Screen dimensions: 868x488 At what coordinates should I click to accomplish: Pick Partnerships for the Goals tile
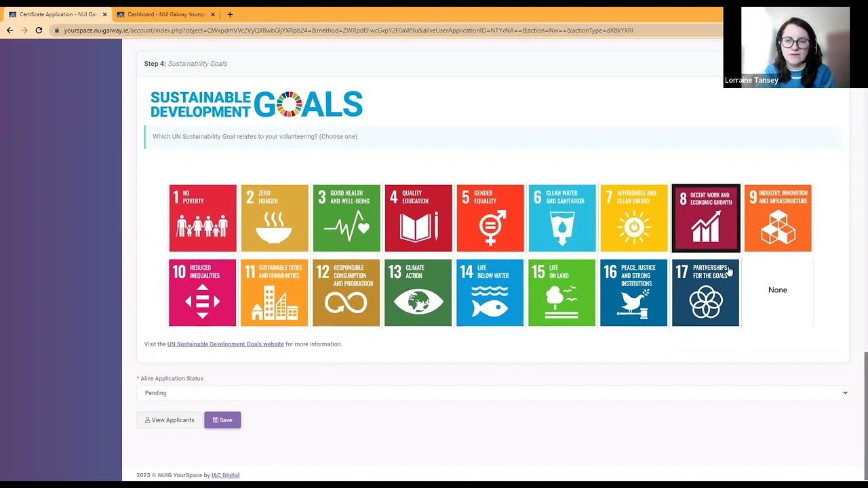(706, 293)
